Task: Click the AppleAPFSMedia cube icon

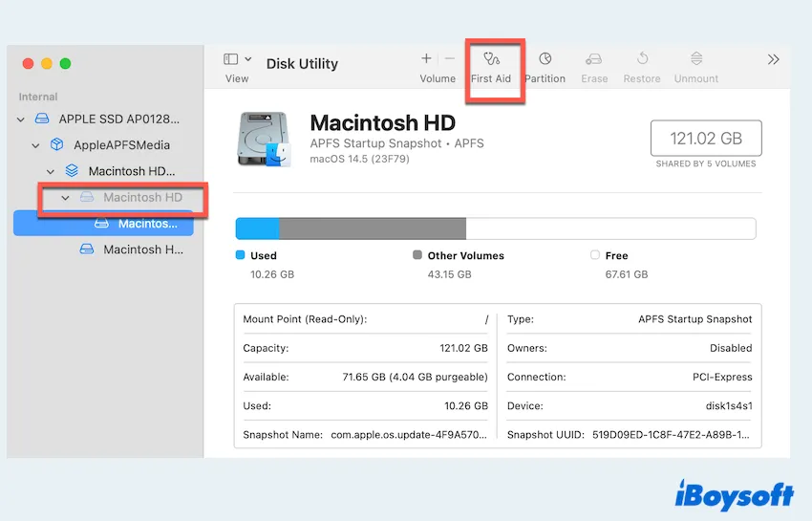Action: pos(57,144)
